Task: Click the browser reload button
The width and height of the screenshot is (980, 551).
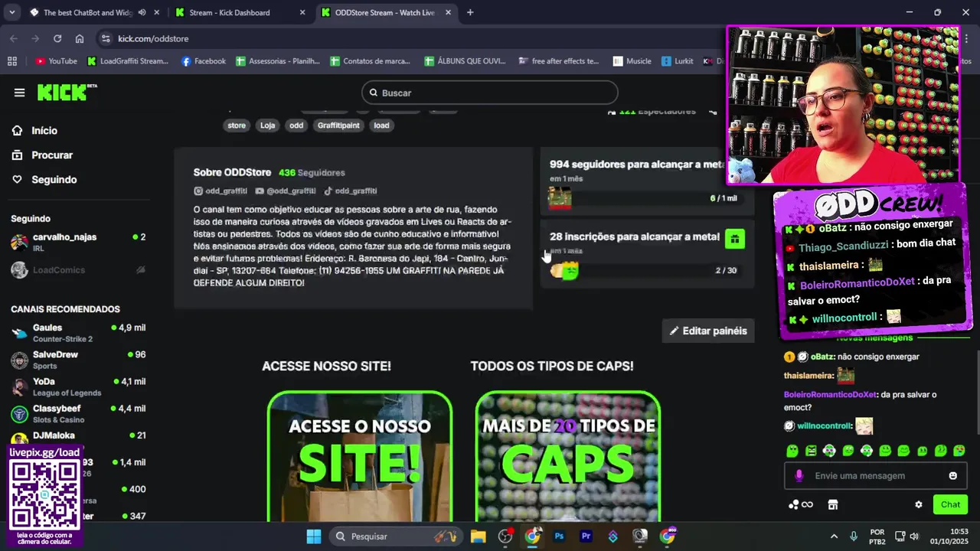Action: click(x=57, y=39)
